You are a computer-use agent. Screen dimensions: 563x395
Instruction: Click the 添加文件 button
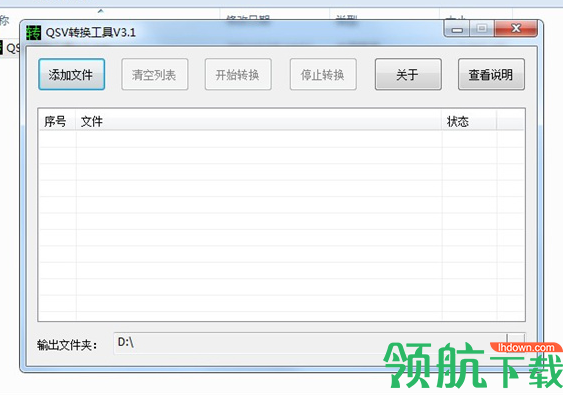71,74
